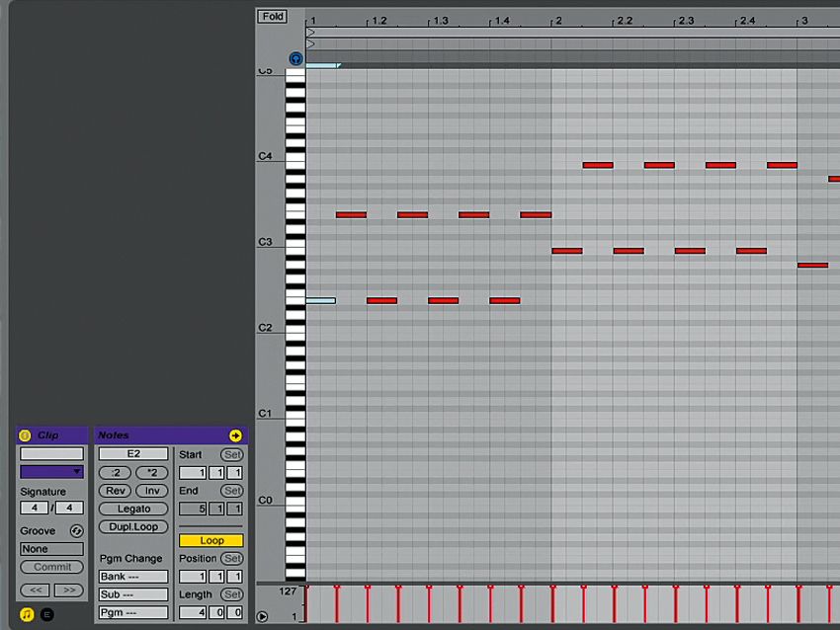Open the Groove hot-swap browser
The height and width of the screenshot is (630, 840).
point(77,530)
